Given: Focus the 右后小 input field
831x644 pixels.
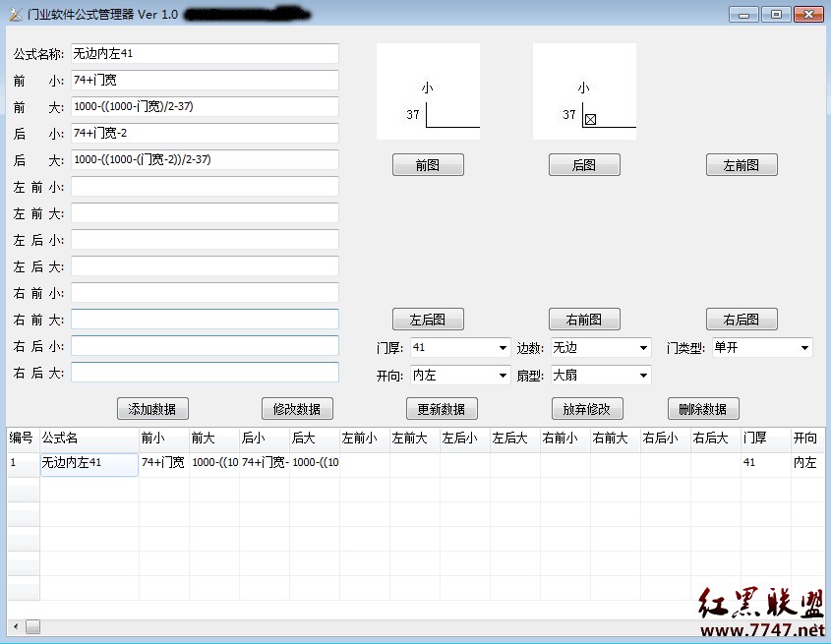Looking at the screenshot, I should point(206,345).
